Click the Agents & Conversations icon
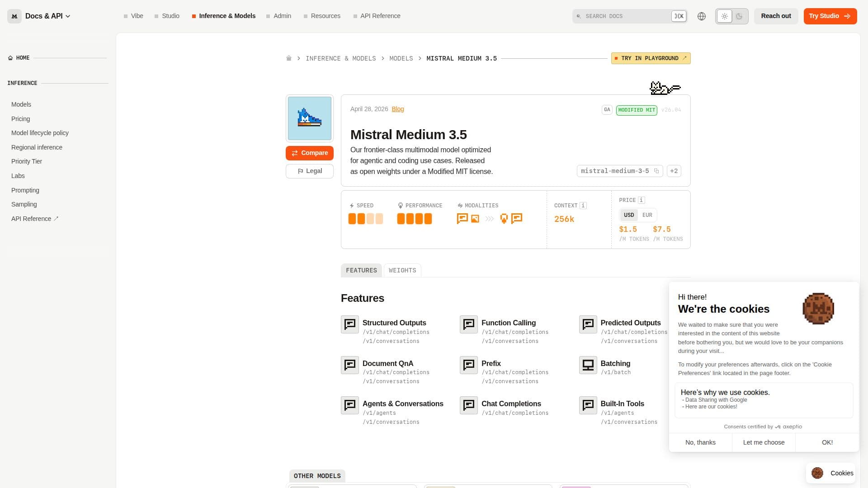The image size is (868, 488). [350, 405]
